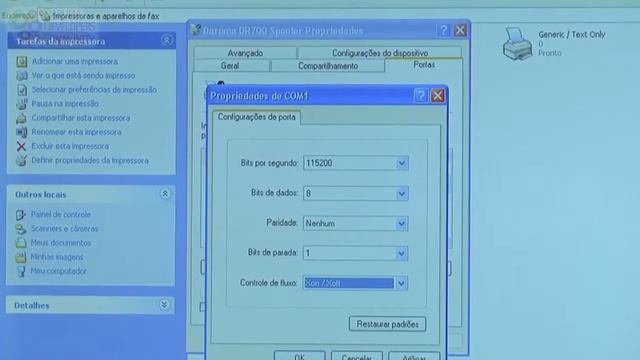Open Painel de controle link
This screenshot has height=360, width=640.
[x=60, y=215]
